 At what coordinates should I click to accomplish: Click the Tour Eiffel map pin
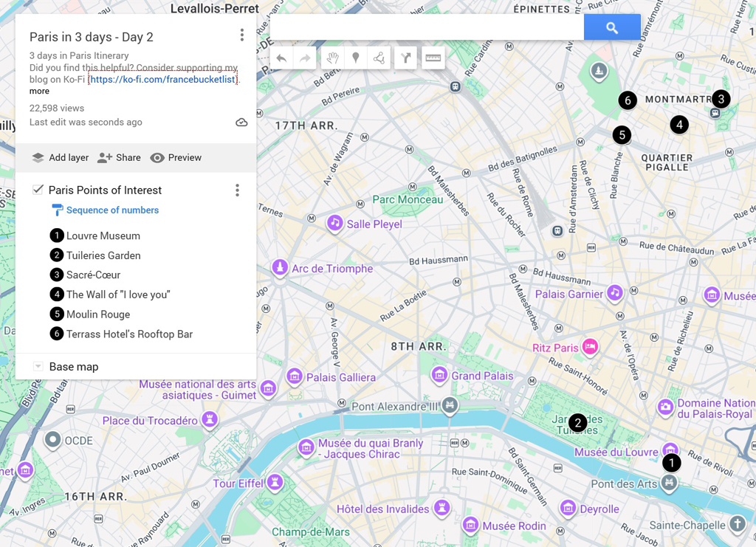(x=275, y=481)
